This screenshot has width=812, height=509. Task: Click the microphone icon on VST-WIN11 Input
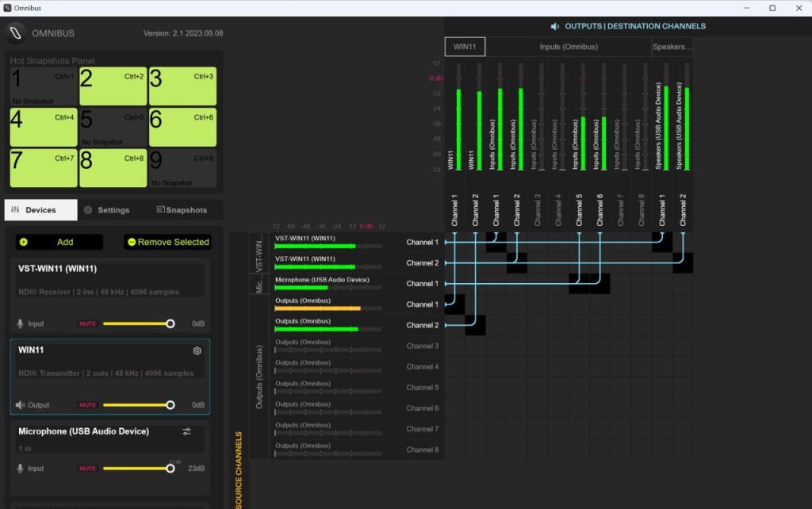[x=20, y=323]
